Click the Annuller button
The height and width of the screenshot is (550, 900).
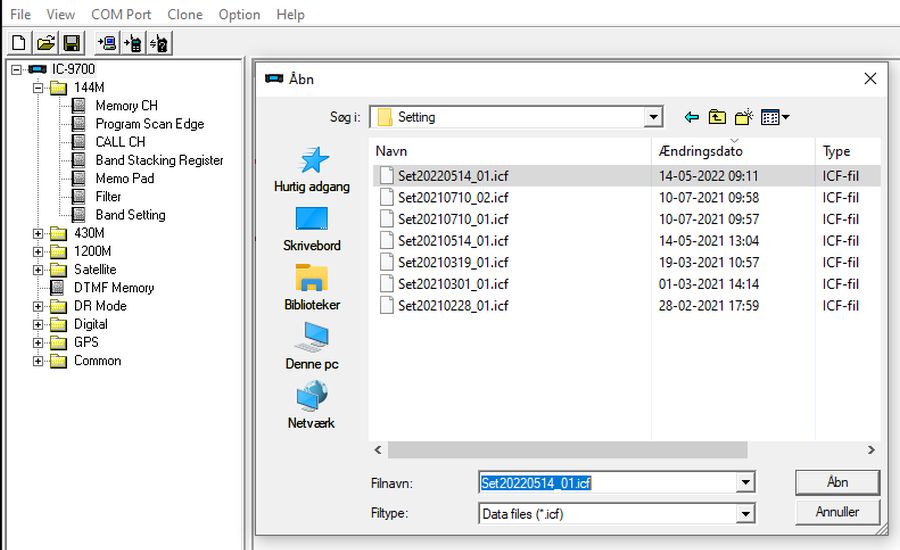[837, 512]
